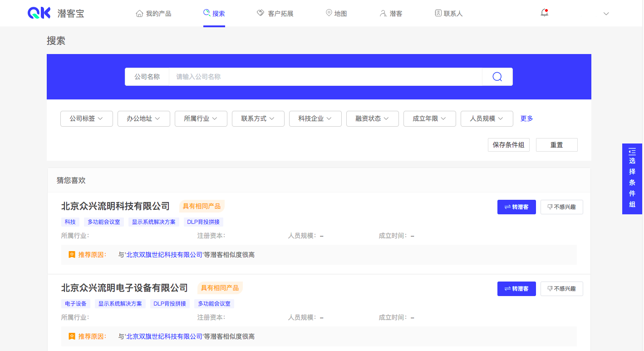Expand the 联系方式 filter dropdown
Image resolution: width=644 pixels, height=351 pixels.
[x=258, y=119]
